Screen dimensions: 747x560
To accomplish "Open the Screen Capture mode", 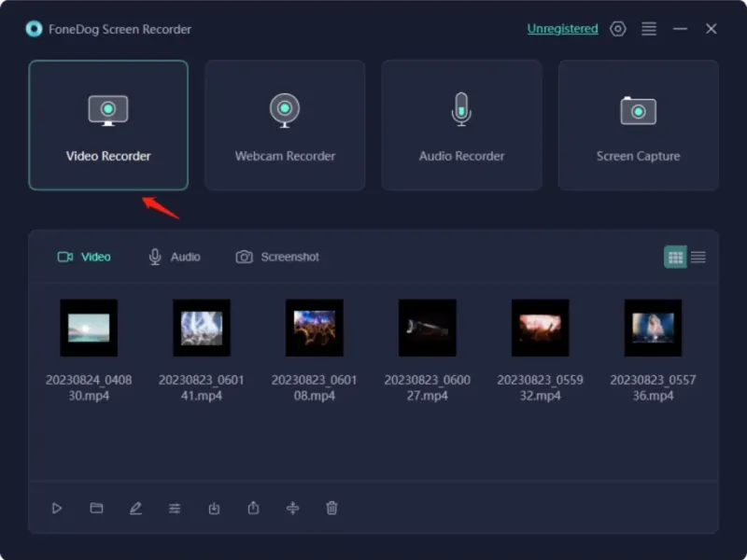I will [x=638, y=125].
